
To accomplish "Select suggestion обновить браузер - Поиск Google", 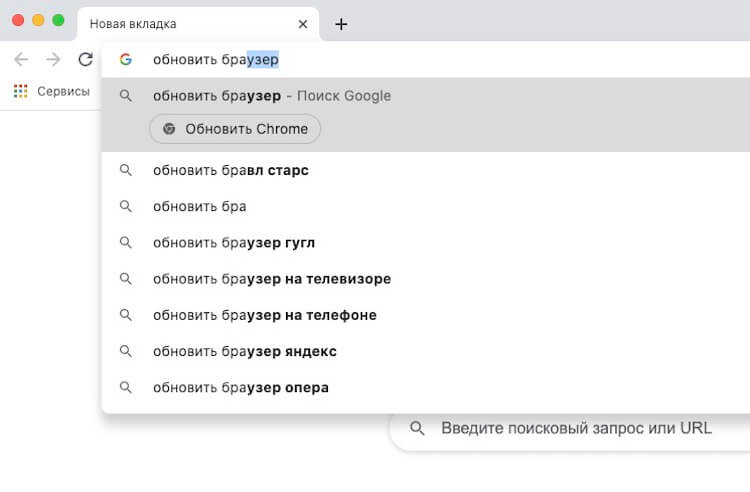I will point(426,96).
